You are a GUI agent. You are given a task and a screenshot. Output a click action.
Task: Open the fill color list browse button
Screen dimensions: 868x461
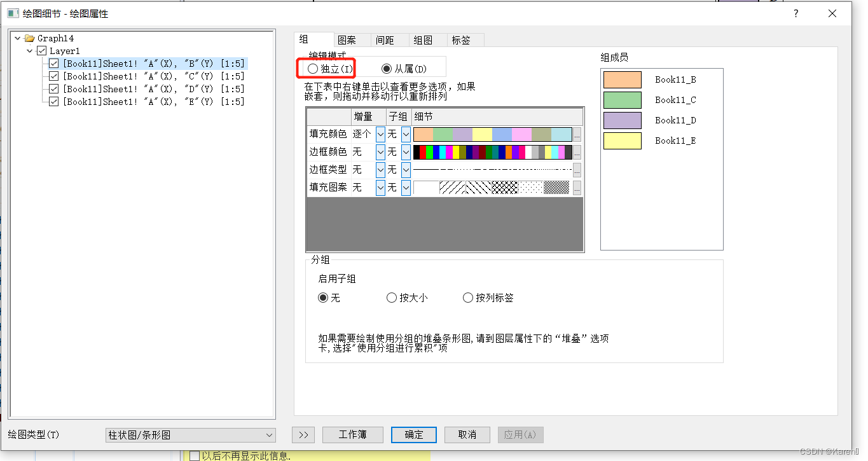pos(577,134)
